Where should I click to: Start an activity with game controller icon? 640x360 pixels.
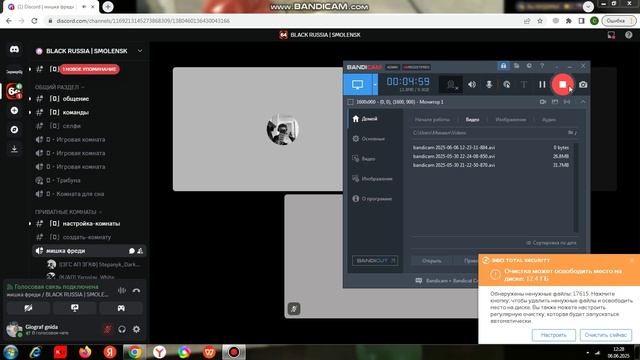121,308
